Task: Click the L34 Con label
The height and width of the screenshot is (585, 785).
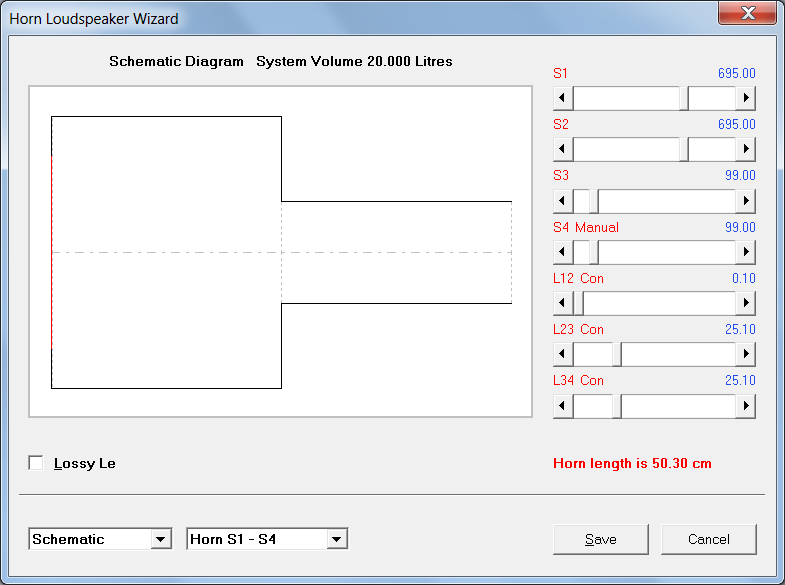Action: 578,380
